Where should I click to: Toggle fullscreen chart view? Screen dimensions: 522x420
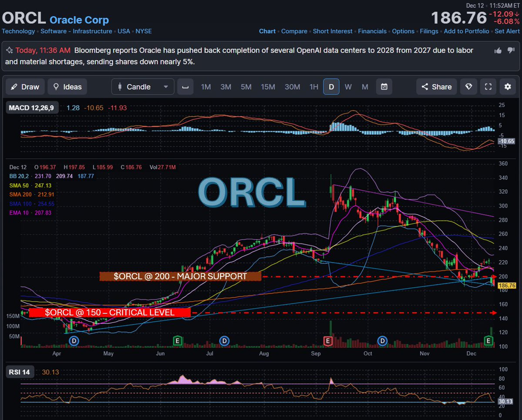coord(488,87)
